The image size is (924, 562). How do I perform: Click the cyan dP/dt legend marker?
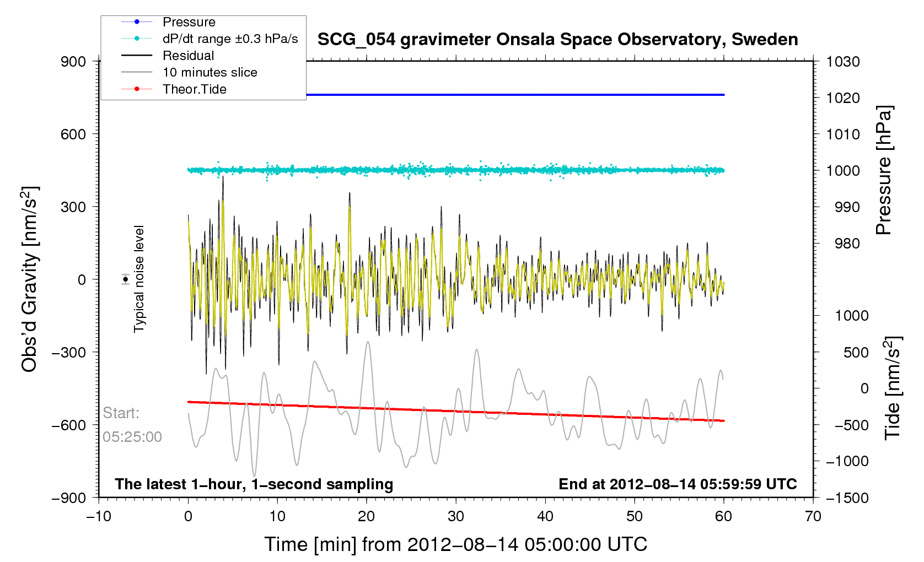137,39
